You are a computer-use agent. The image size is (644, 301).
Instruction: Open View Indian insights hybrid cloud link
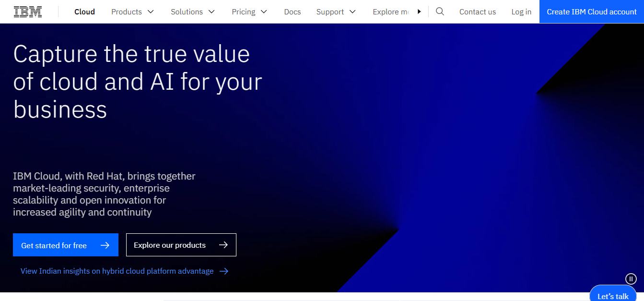point(124,271)
